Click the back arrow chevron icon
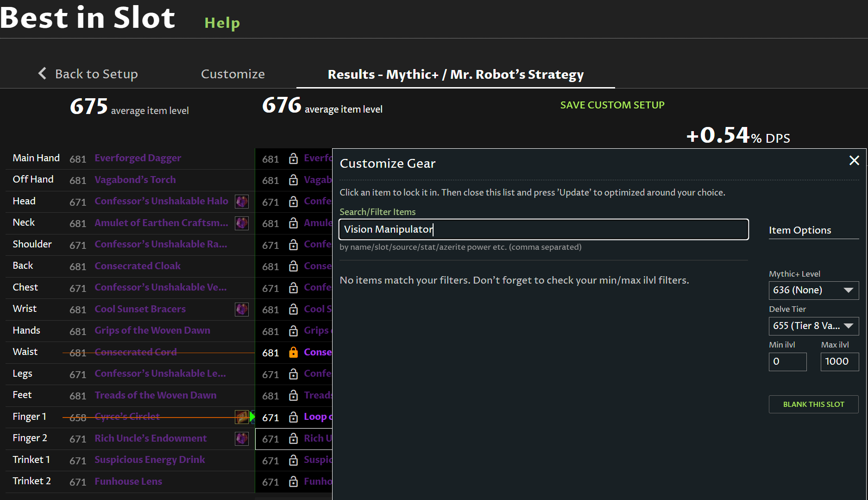Viewport: 868px width, 500px height. pyautogui.click(x=42, y=73)
